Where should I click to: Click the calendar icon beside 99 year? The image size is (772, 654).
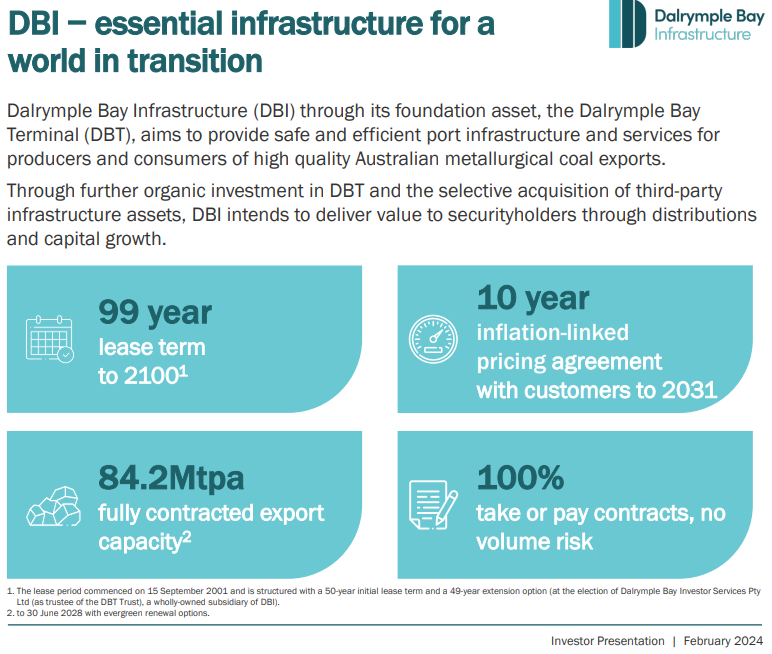(50, 339)
